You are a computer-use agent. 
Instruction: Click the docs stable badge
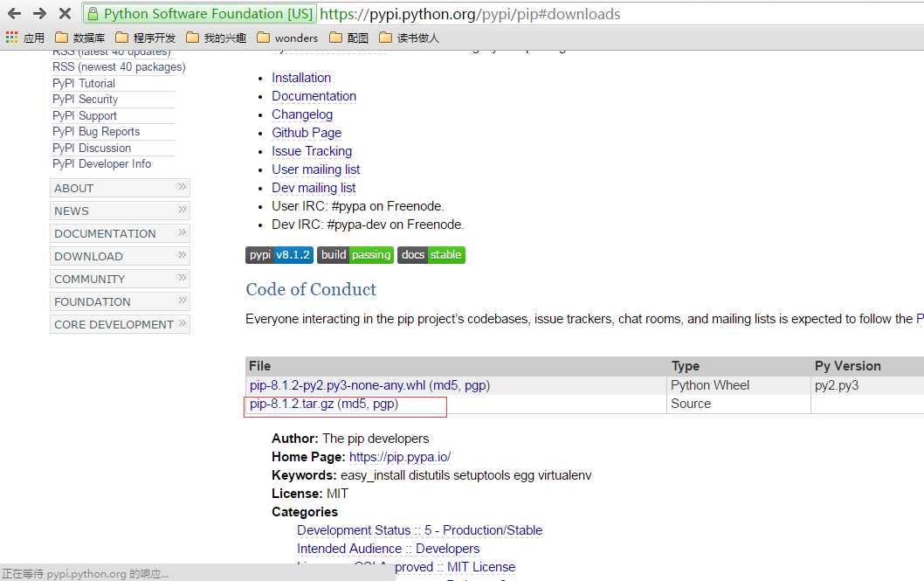pyautogui.click(x=431, y=255)
